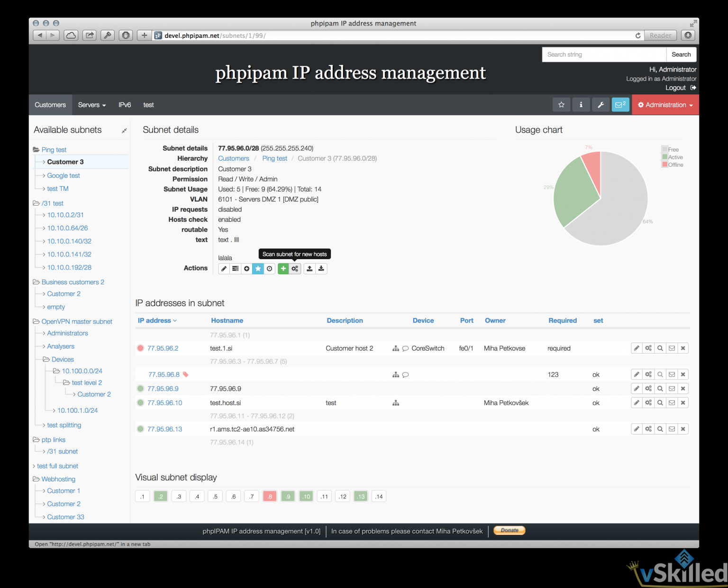This screenshot has width=728, height=588.
Task: Open the edit subnet pencil icon
Action: [x=224, y=268]
